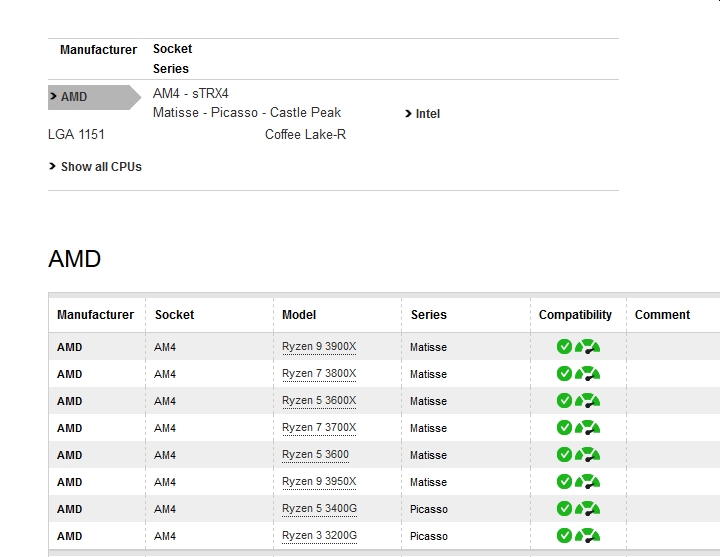
Task: Expand Show all CPUs
Action: pos(96,167)
